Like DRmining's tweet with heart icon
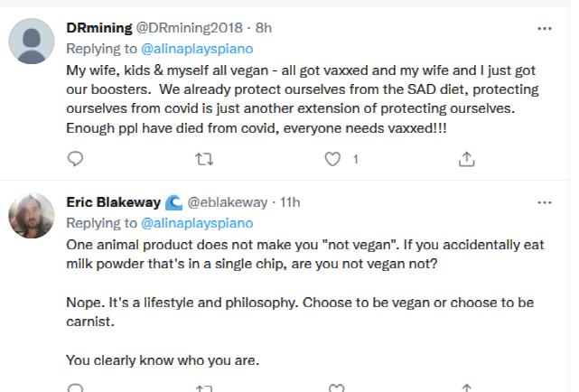 [335, 159]
